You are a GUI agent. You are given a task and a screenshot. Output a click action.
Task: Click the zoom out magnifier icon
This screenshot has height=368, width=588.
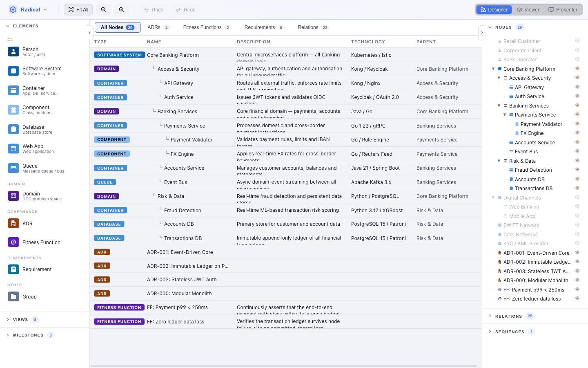pos(104,10)
